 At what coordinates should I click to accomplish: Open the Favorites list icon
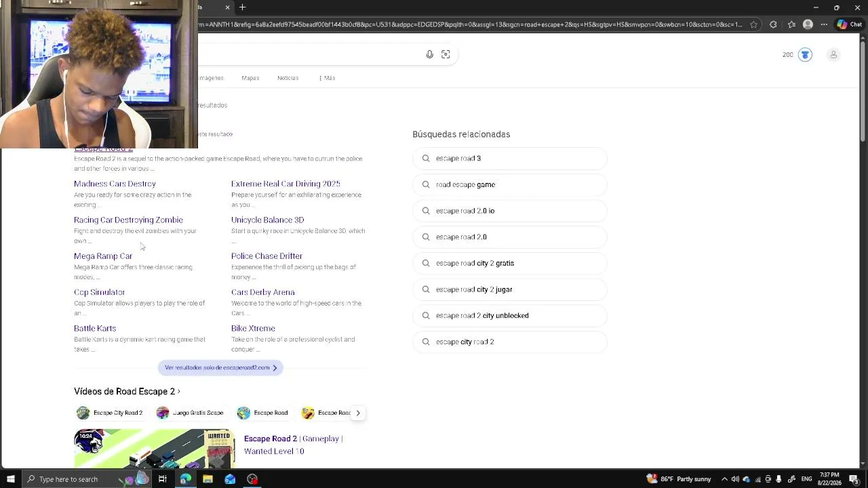pos(791,24)
